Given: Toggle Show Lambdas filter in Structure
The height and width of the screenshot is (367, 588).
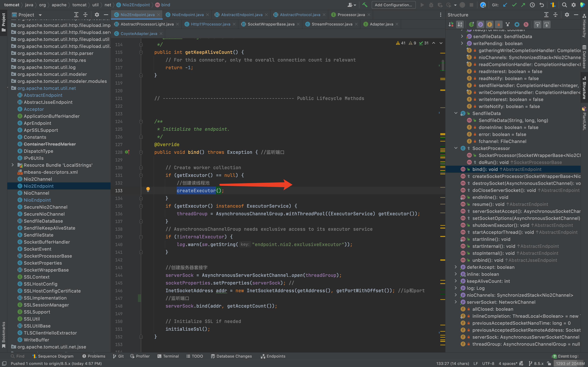Looking at the screenshot, I should coord(526,24).
